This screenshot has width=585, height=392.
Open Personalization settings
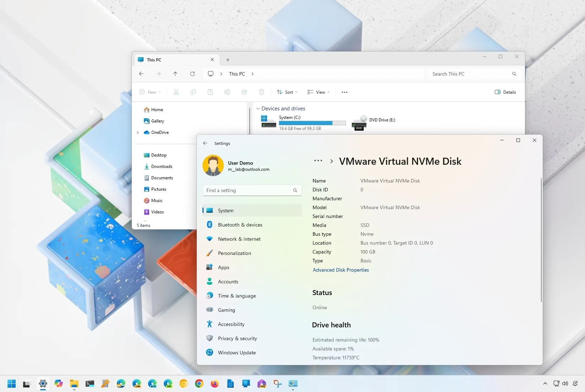tap(252, 253)
